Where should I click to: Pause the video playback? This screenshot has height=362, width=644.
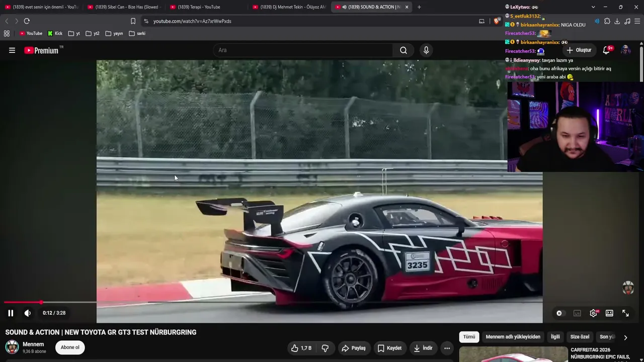pyautogui.click(x=11, y=313)
